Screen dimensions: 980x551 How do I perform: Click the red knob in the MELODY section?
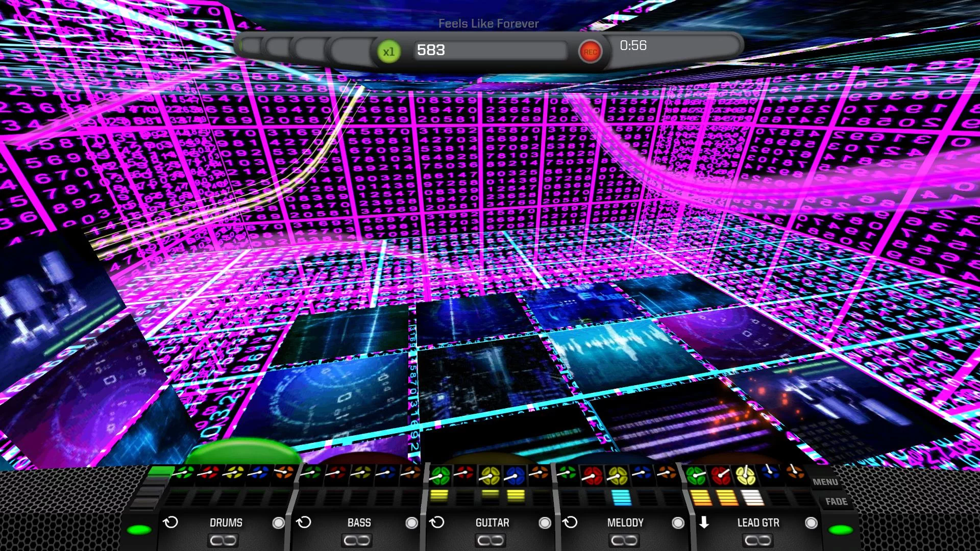[x=592, y=476]
